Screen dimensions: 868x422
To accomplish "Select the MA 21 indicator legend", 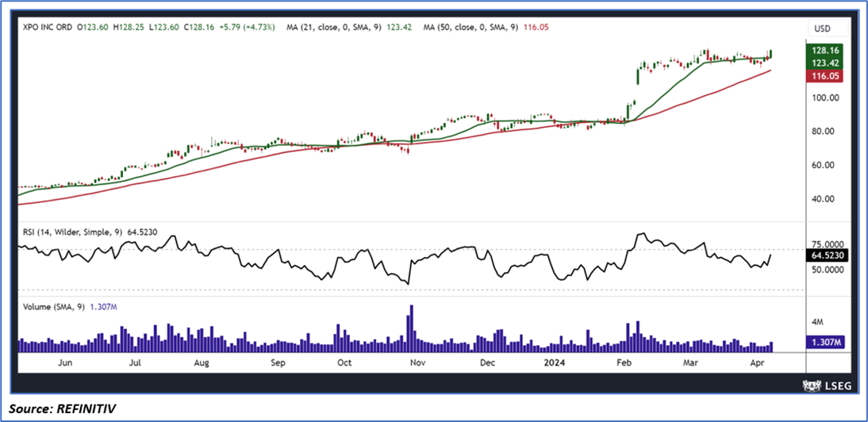I will (350, 26).
